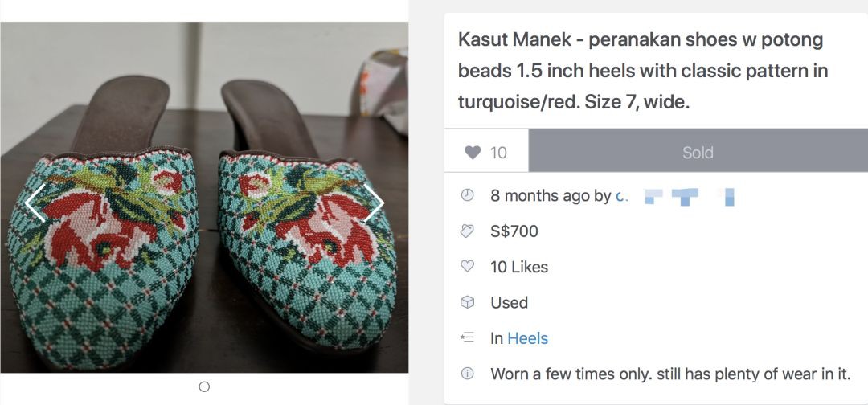Click the Kasut Manek listing title

tap(642, 71)
